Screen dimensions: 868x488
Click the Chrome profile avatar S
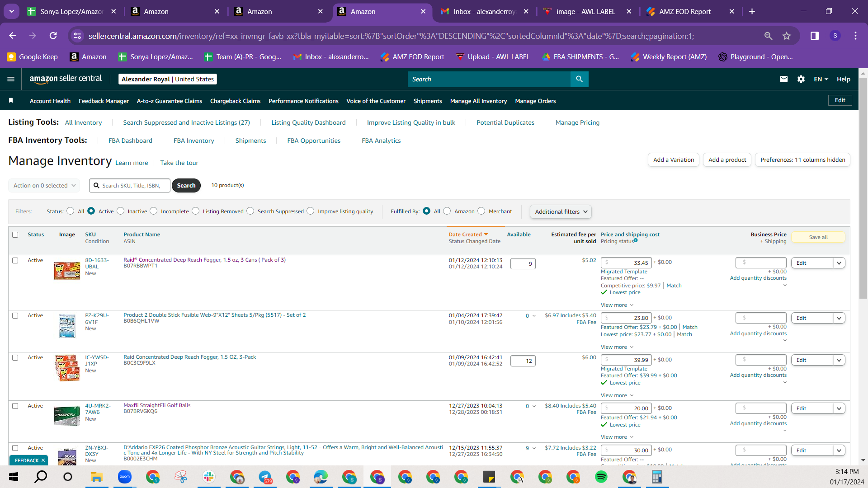pyautogui.click(x=835, y=36)
